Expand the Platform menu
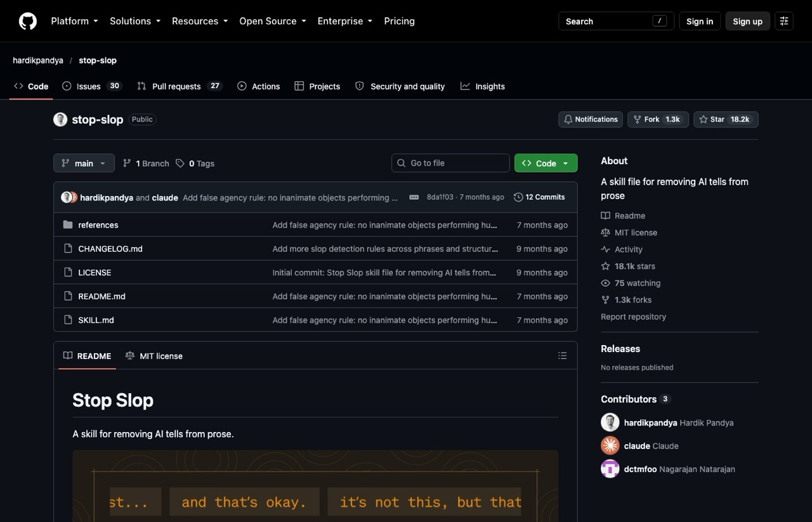This screenshot has height=522, width=812. pos(74,21)
